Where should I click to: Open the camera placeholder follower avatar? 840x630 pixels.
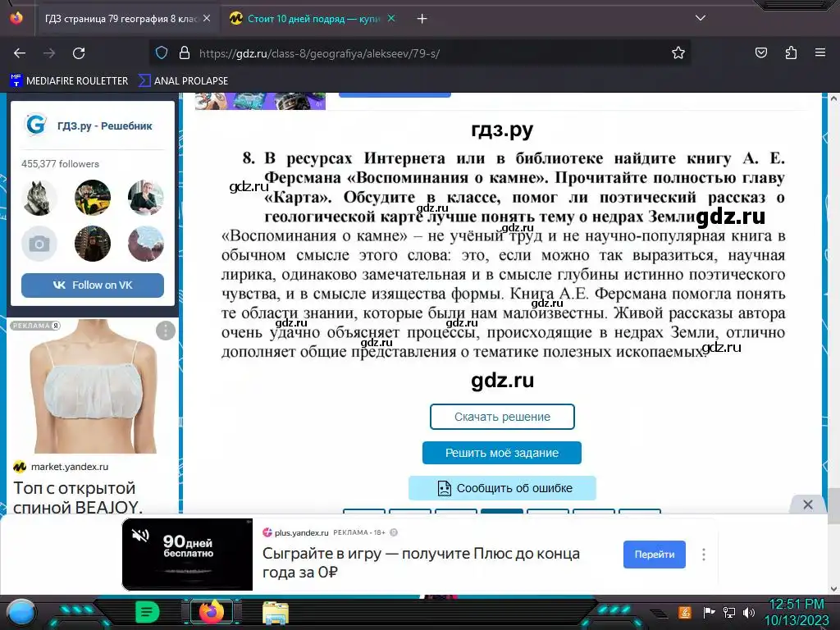click(x=39, y=244)
